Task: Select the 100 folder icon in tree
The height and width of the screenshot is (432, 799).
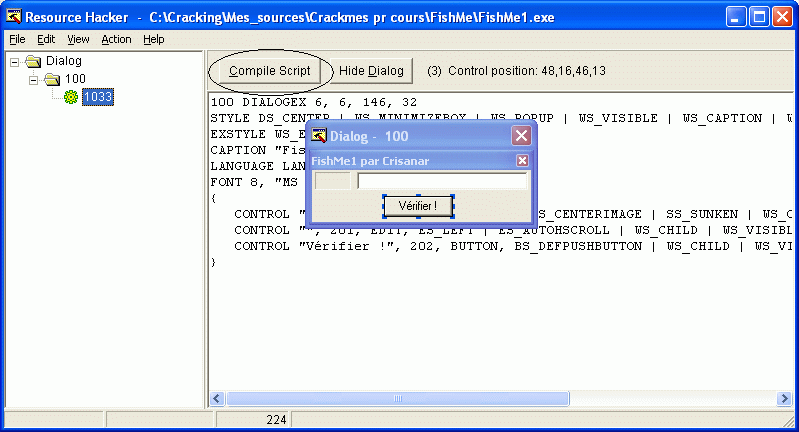Action: point(52,79)
